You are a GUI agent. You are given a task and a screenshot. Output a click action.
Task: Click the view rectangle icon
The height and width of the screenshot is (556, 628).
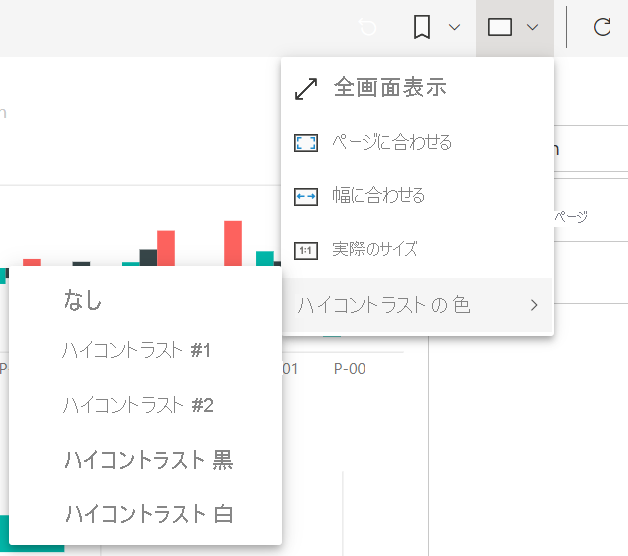pyautogui.click(x=499, y=27)
